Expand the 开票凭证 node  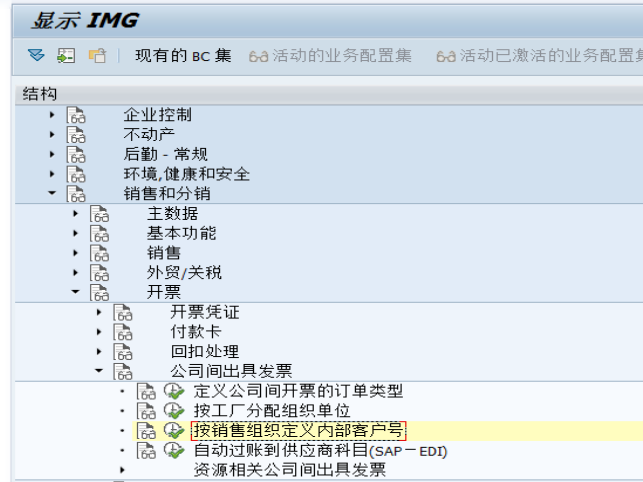[99, 312]
